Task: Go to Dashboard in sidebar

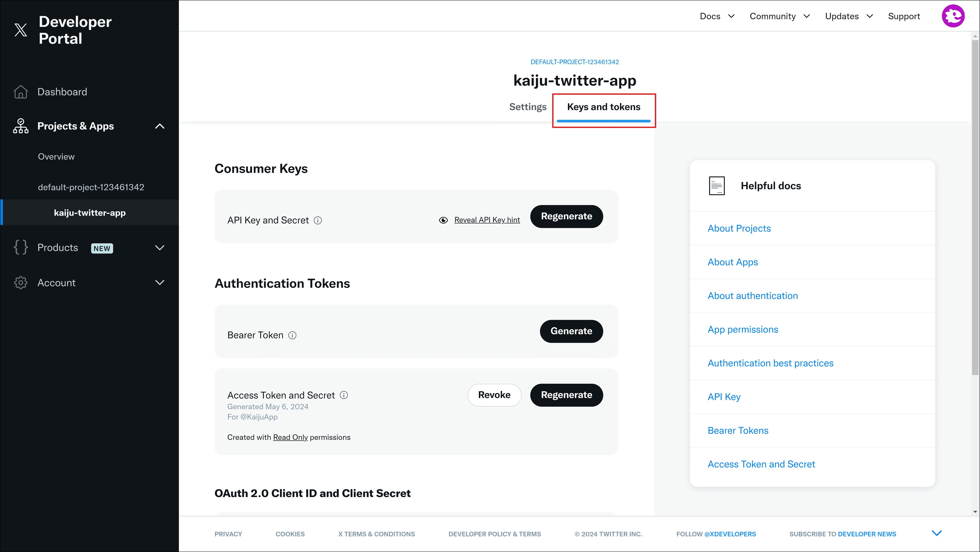Action: click(62, 92)
